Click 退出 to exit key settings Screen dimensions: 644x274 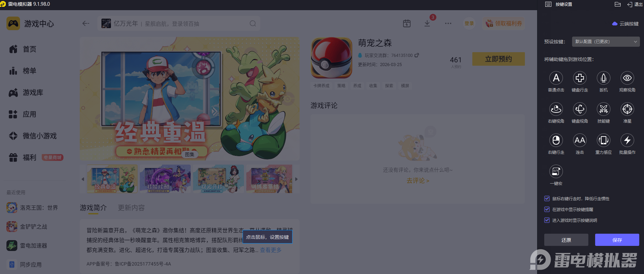point(635,4)
